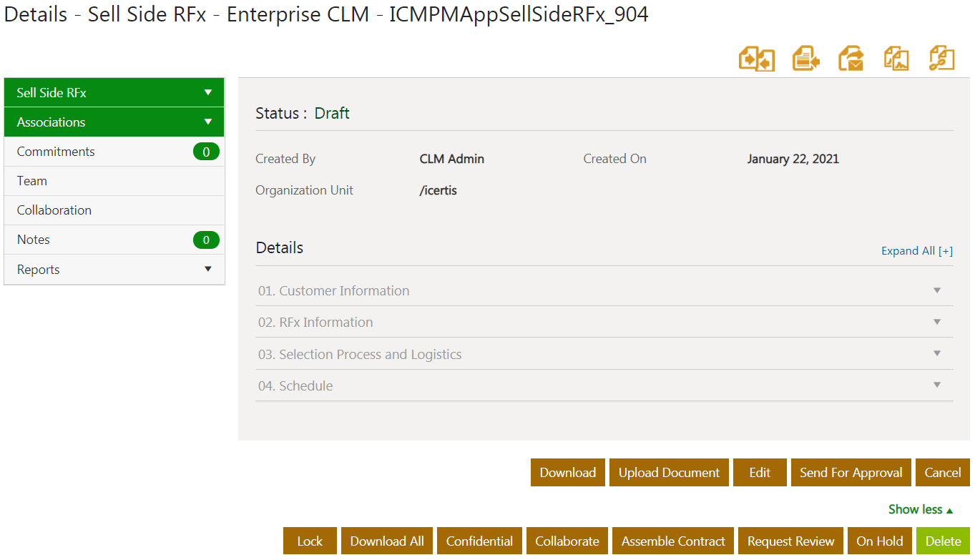This screenshot has height=560, width=975.
Task: Click the send document by email icon
Action: [x=851, y=59]
